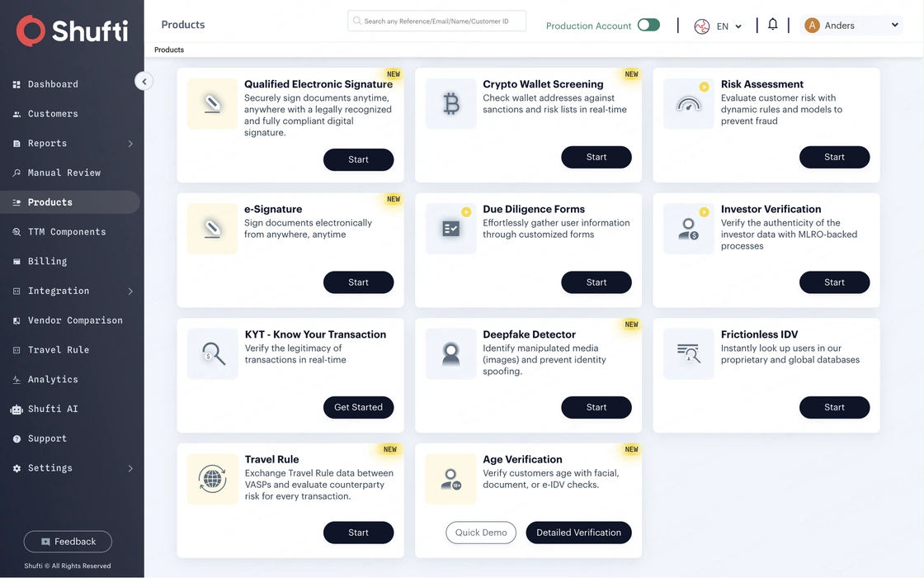This screenshot has width=924, height=578.
Task: Click the globe language icon
Action: tap(702, 26)
